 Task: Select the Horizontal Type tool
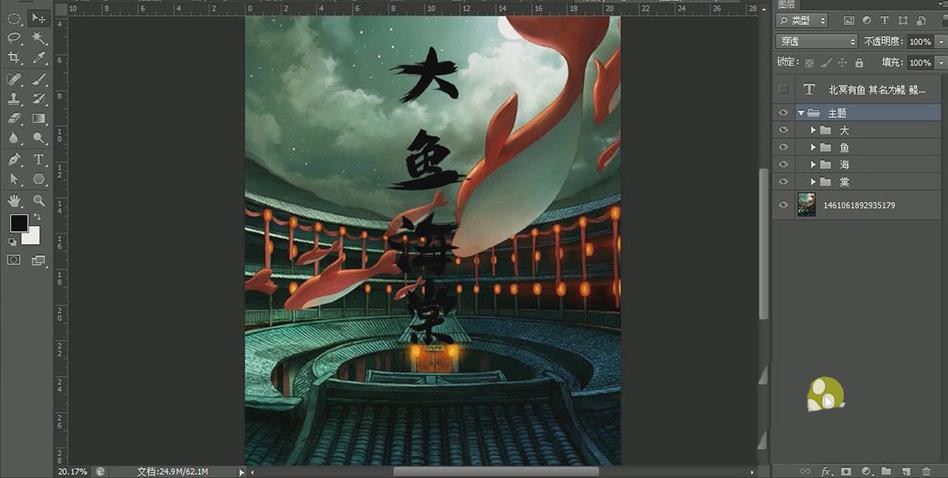tap(39, 160)
